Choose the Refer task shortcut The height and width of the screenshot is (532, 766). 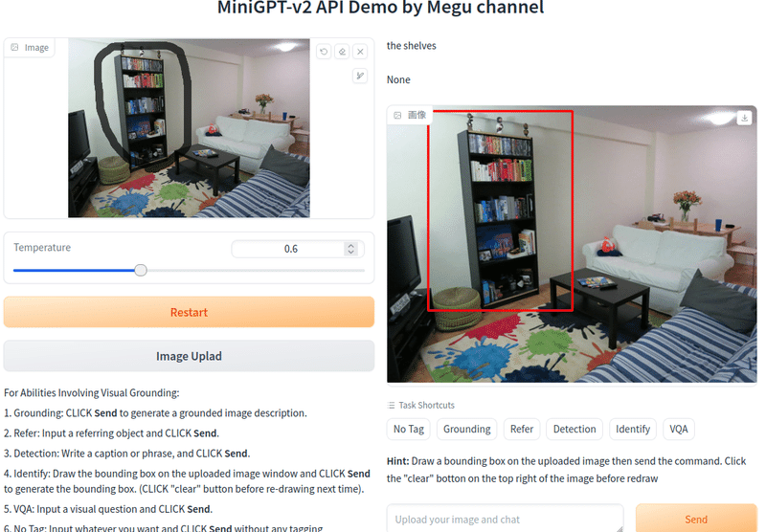(x=522, y=429)
